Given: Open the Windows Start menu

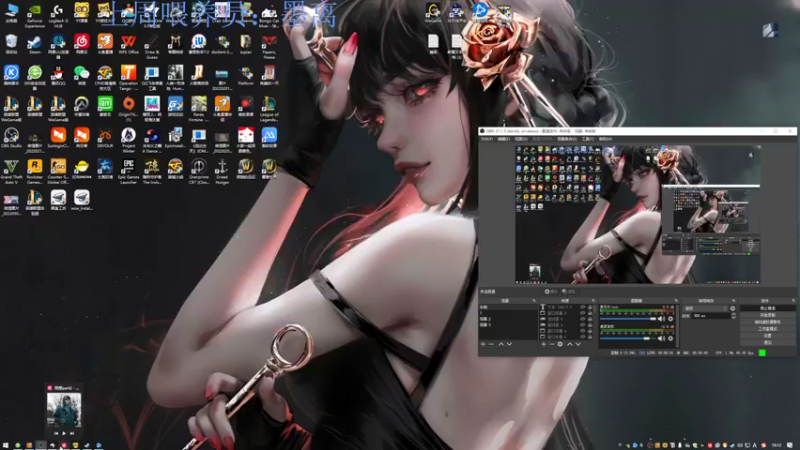Looking at the screenshot, I should (x=6, y=445).
